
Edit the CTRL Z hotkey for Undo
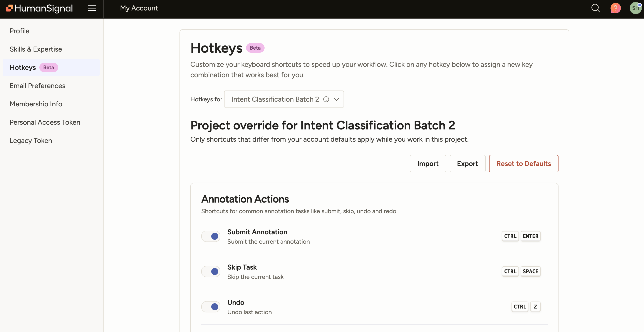[x=526, y=307]
